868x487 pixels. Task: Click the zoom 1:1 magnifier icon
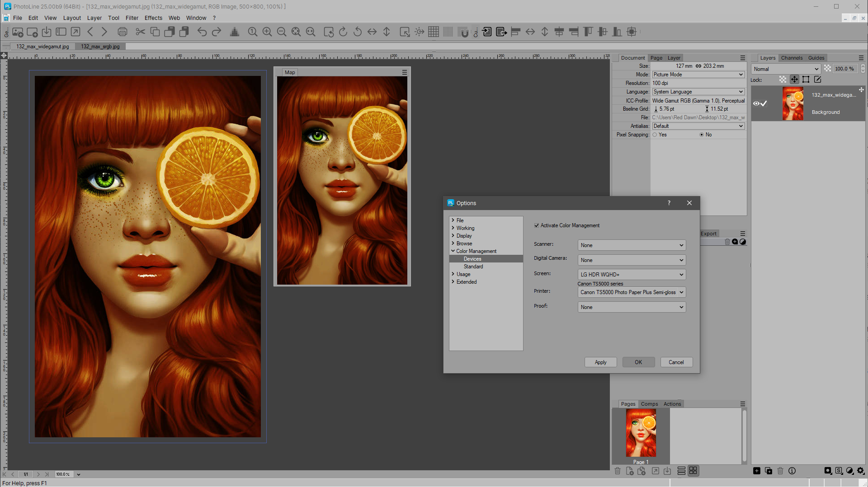253,32
